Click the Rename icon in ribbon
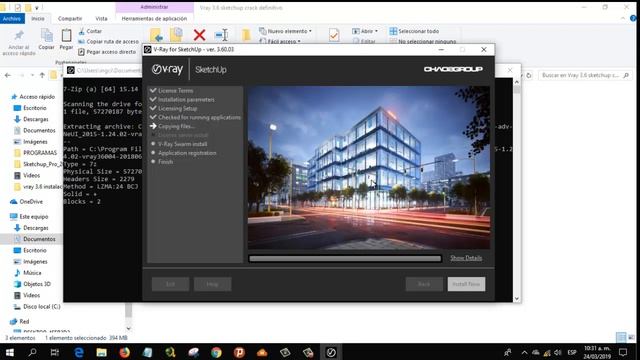This screenshot has width=640, height=360. coord(222,35)
